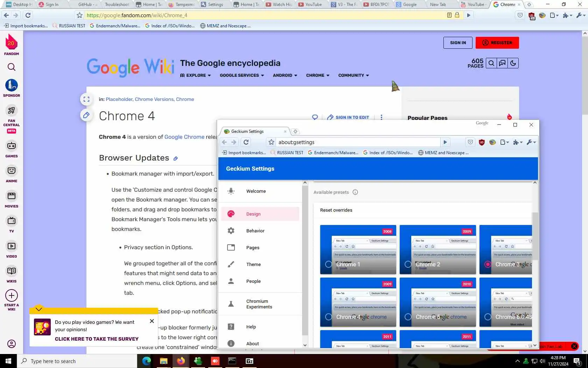
Task: Open the People section in Geckium sidebar
Action: (260, 281)
